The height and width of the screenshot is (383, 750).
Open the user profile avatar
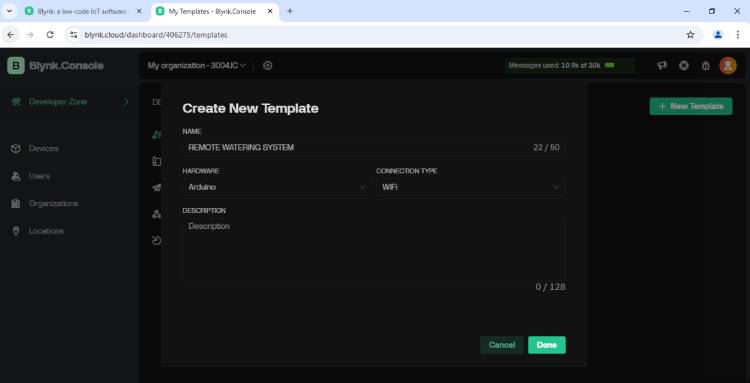pyautogui.click(x=728, y=66)
